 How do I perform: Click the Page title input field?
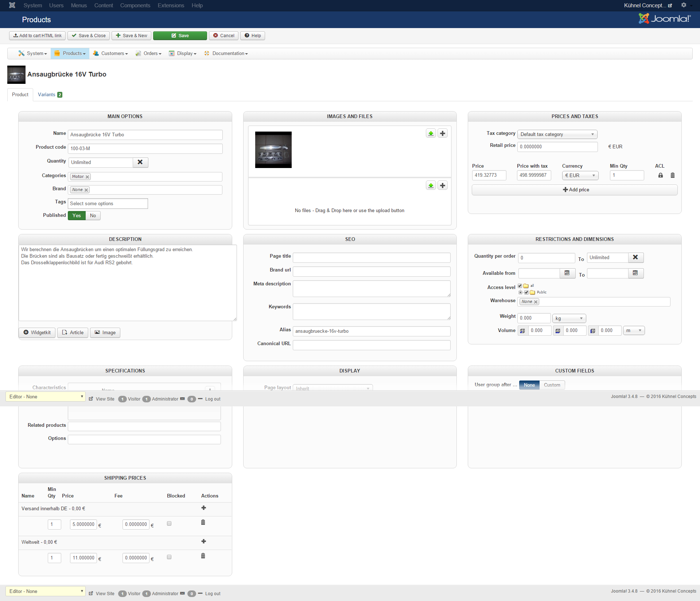(371, 258)
